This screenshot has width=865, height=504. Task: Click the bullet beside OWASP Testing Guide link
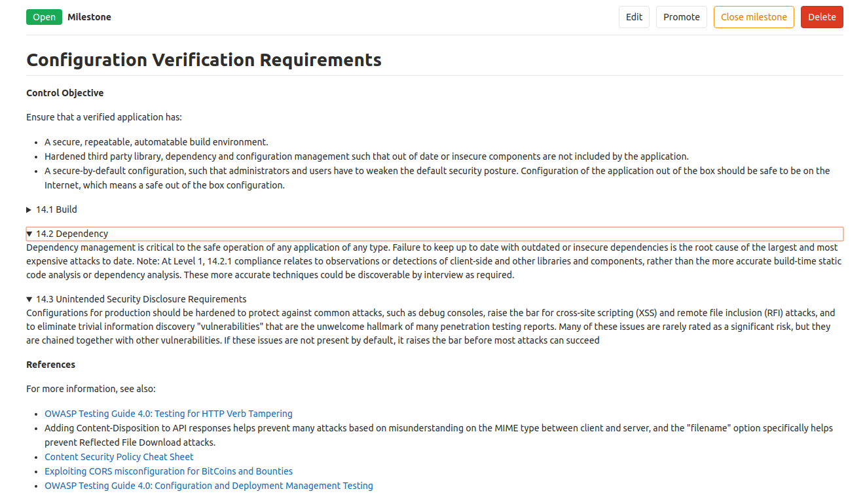(x=36, y=414)
